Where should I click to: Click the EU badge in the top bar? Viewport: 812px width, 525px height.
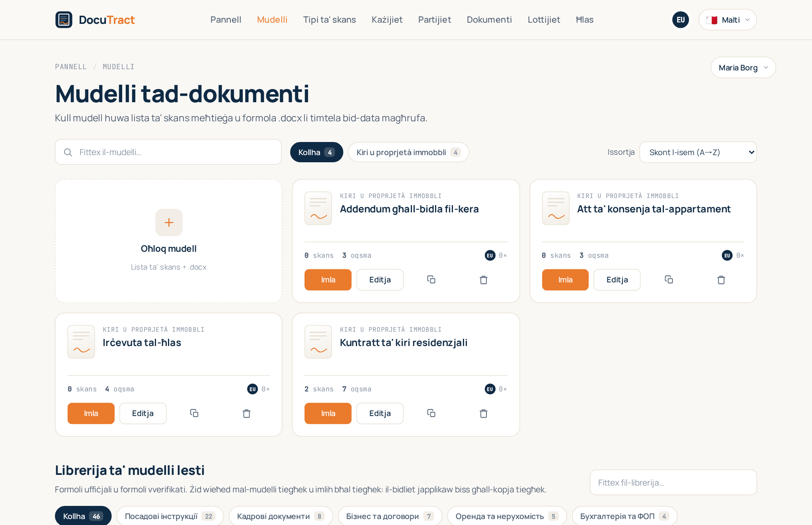(x=681, y=19)
